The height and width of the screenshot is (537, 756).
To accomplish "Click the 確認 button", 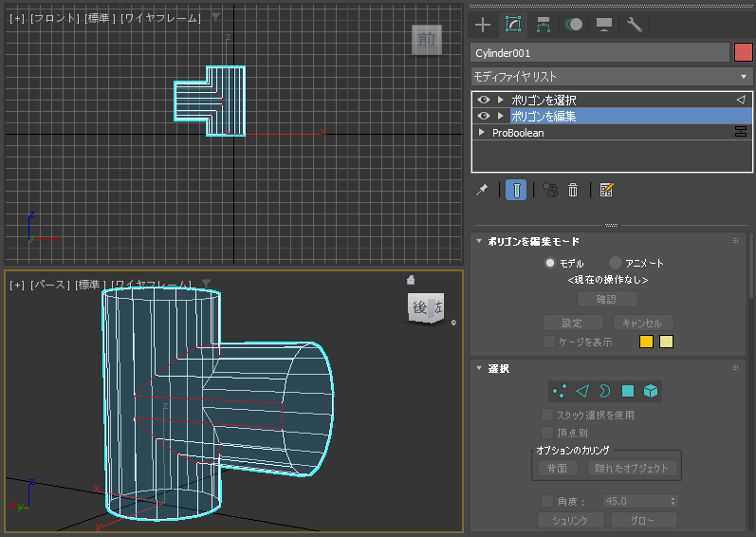I will coord(607,300).
